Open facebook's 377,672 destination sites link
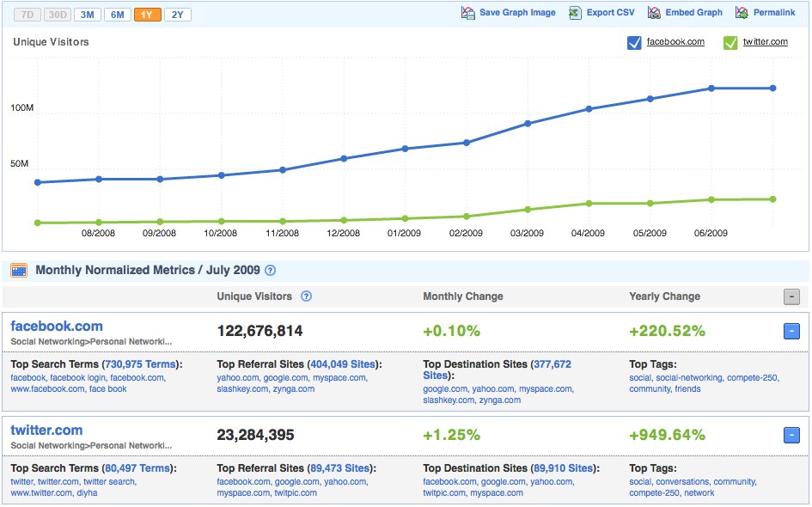The width and height of the screenshot is (812, 507). click(x=552, y=364)
